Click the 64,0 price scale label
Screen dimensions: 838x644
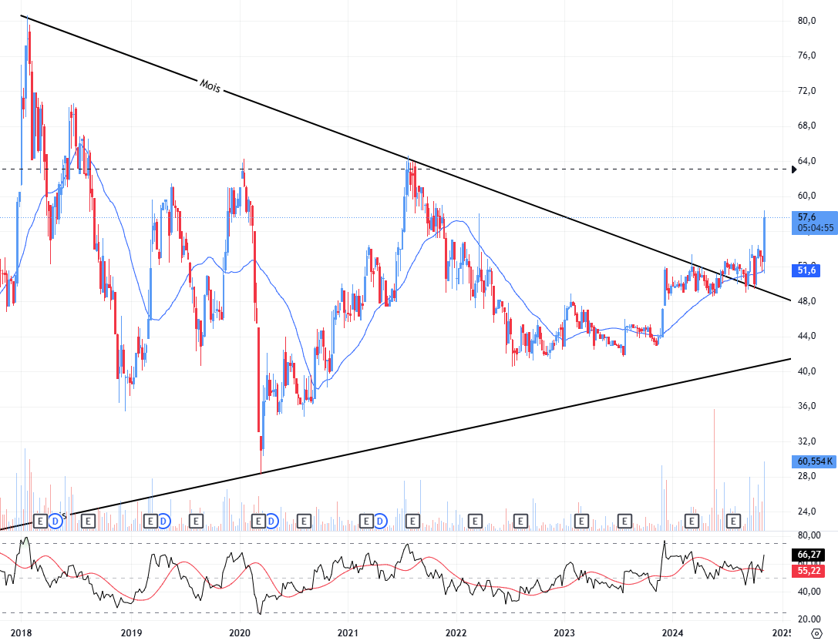pos(807,161)
